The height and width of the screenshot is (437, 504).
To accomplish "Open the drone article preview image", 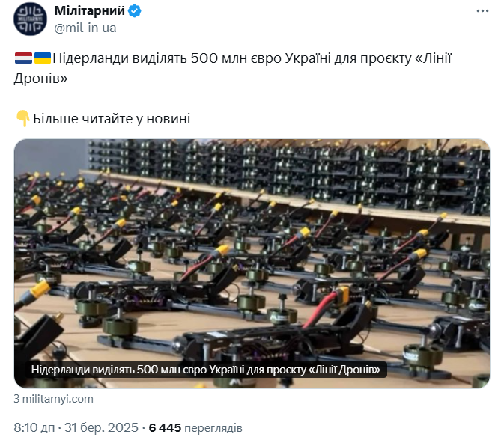I will [x=252, y=263].
